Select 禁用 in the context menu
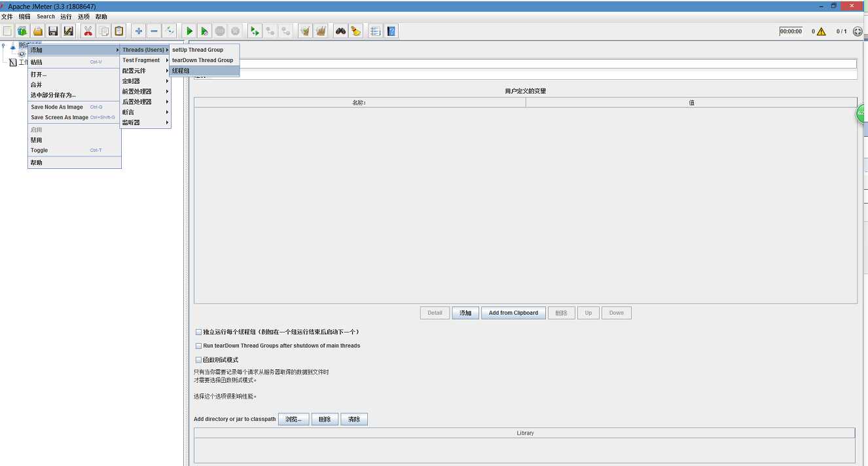 pyautogui.click(x=75, y=140)
